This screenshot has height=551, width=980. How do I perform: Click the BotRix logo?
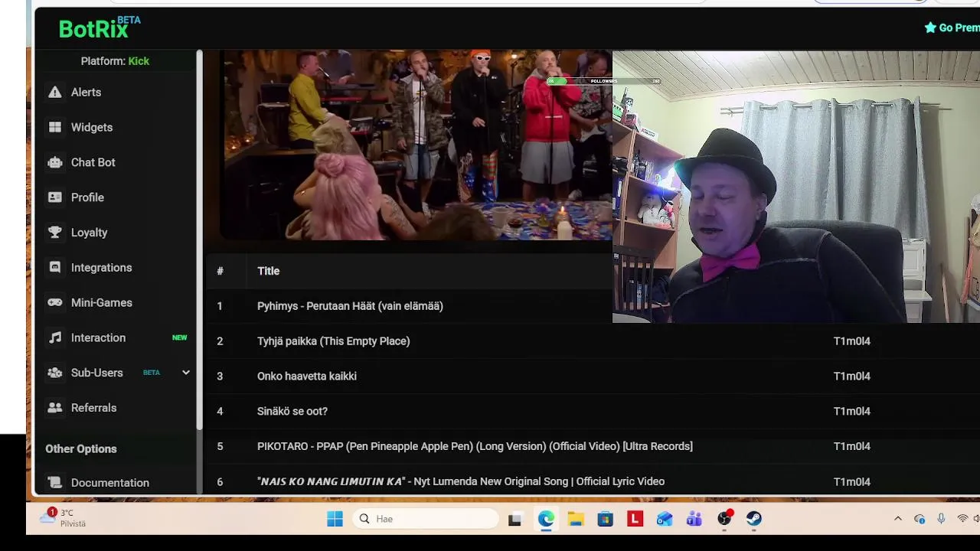100,28
